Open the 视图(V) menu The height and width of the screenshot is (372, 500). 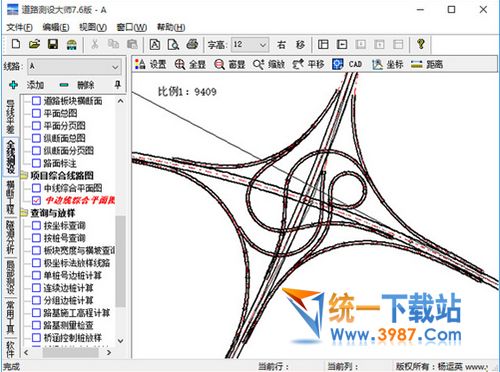(x=93, y=27)
